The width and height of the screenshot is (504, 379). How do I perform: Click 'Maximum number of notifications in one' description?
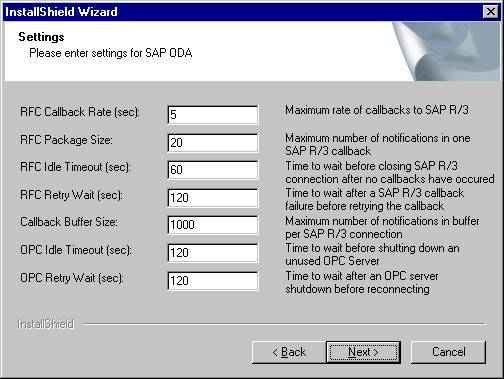click(x=378, y=138)
